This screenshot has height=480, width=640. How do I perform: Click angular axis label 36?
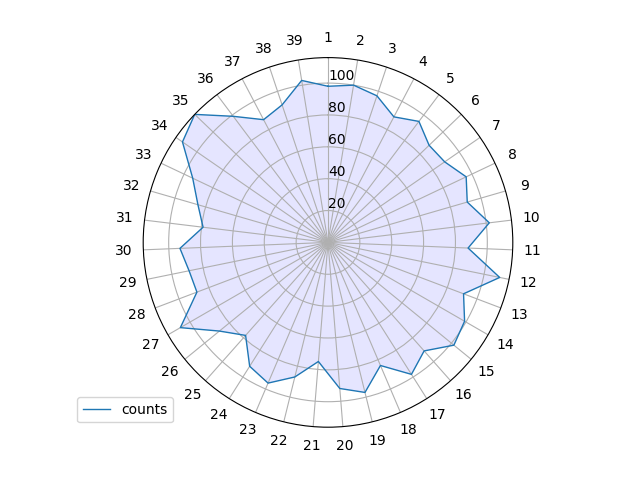[205, 78]
